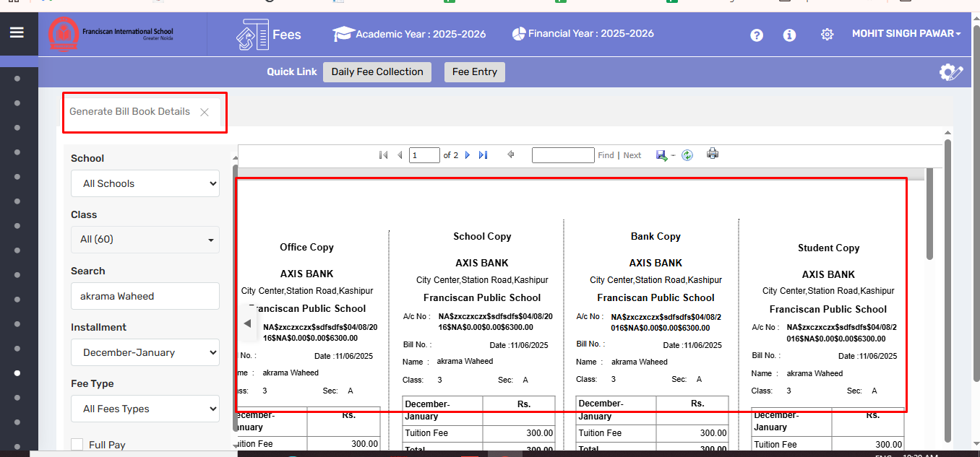Go to previous report page
Screen dimensions: 980x457
tap(400, 154)
